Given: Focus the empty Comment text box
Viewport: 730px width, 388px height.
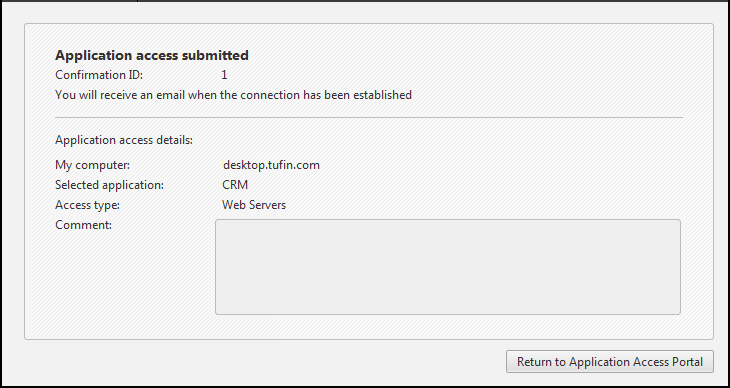Looking at the screenshot, I should pyautogui.click(x=448, y=267).
